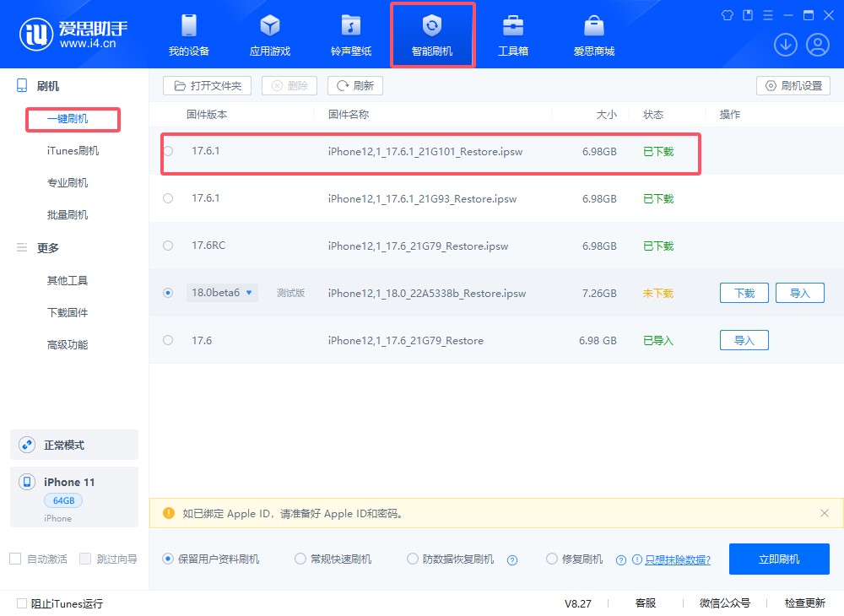The image size is (844, 616).
Task: Select radio for firmware 21G101 row
Action: tap(168, 151)
